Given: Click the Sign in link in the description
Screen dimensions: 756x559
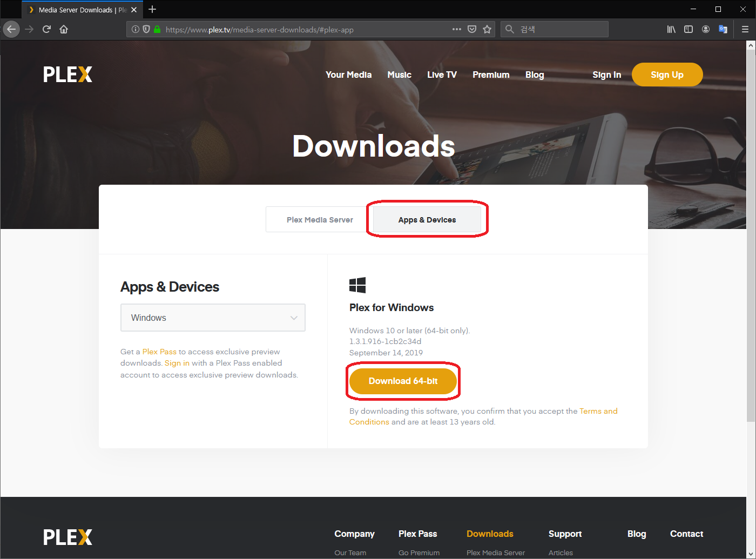Looking at the screenshot, I should point(177,363).
